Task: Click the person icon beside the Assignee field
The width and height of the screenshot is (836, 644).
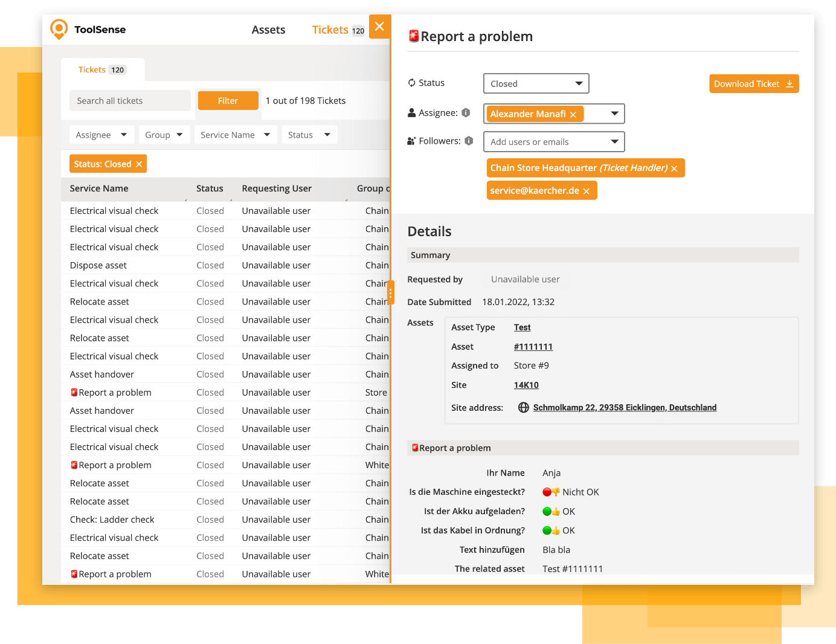Action: pyautogui.click(x=412, y=112)
